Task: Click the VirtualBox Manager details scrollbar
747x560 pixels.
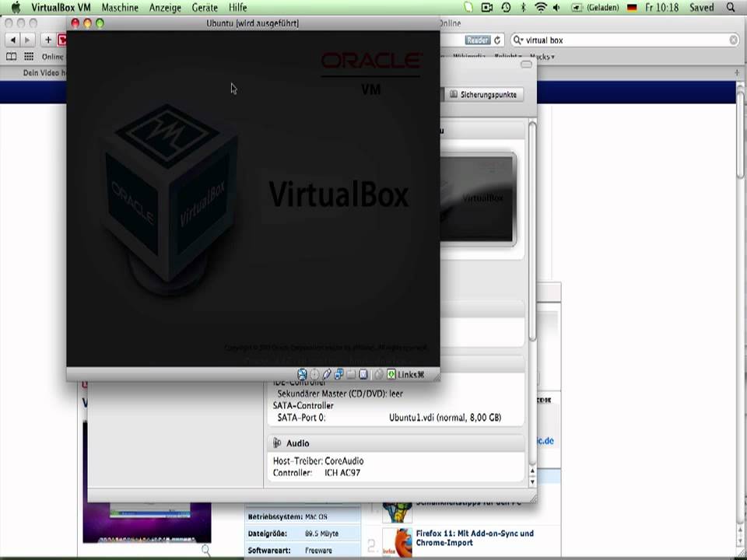Action: pos(532,231)
